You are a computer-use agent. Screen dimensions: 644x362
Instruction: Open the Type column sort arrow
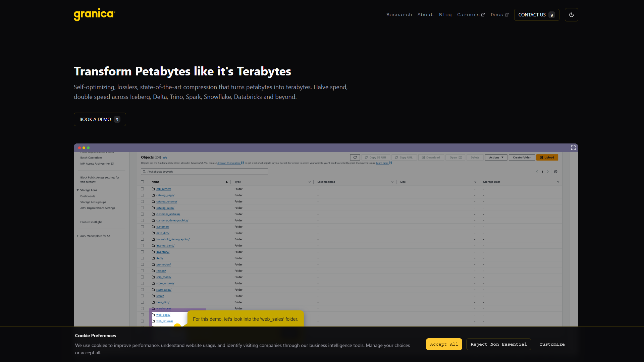pos(310,182)
